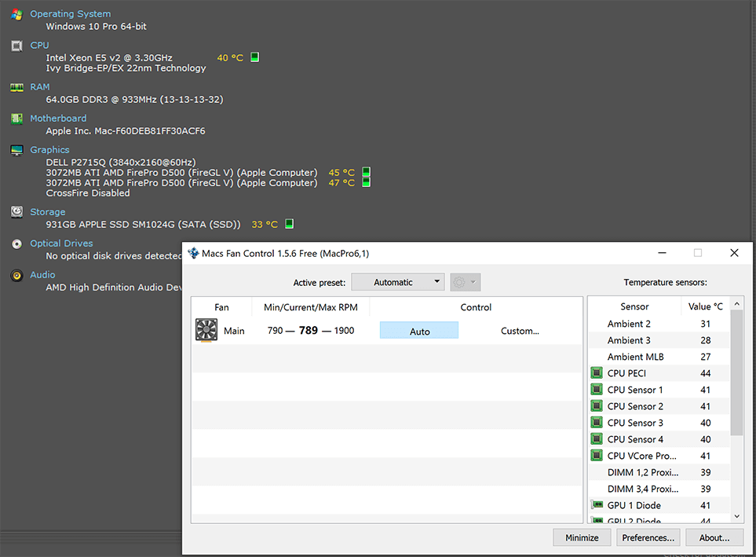Click the CPU PECI sensor chip icon
This screenshot has height=557, width=756.
597,373
